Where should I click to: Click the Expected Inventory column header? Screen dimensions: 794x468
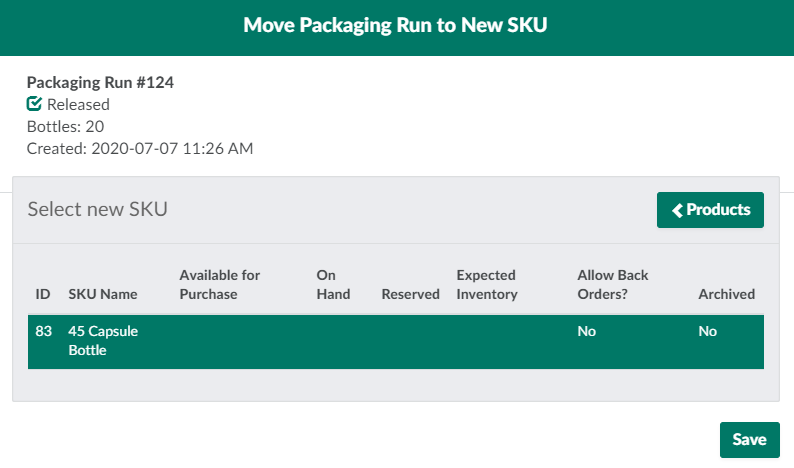pyautogui.click(x=487, y=284)
